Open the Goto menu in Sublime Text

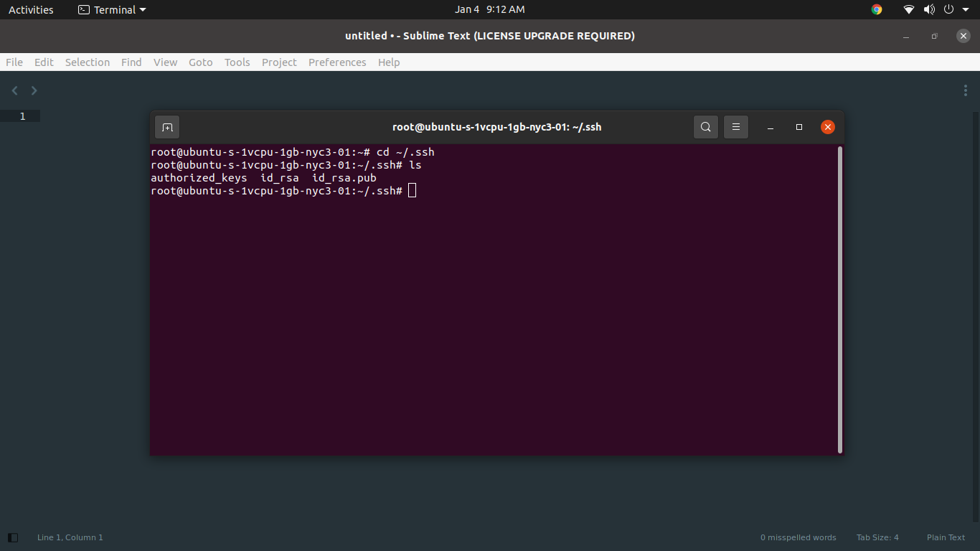200,62
